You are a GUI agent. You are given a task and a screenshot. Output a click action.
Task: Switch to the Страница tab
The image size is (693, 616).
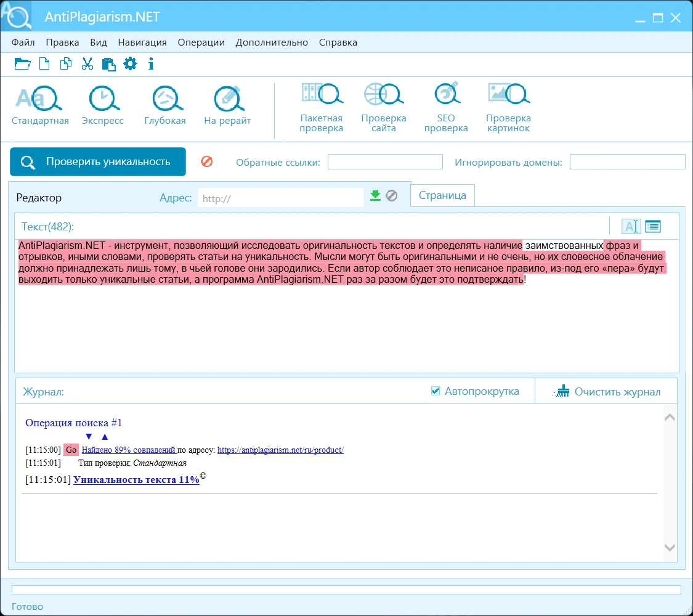(x=442, y=195)
